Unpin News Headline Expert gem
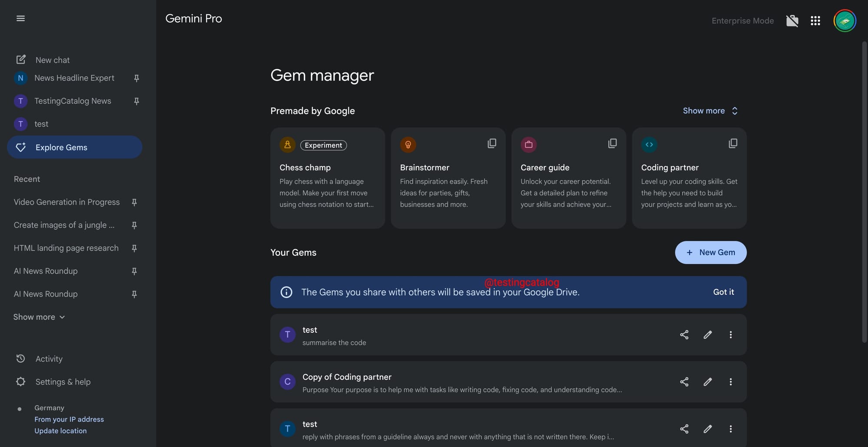The height and width of the screenshot is (447, 868). (x=136, y=78)
